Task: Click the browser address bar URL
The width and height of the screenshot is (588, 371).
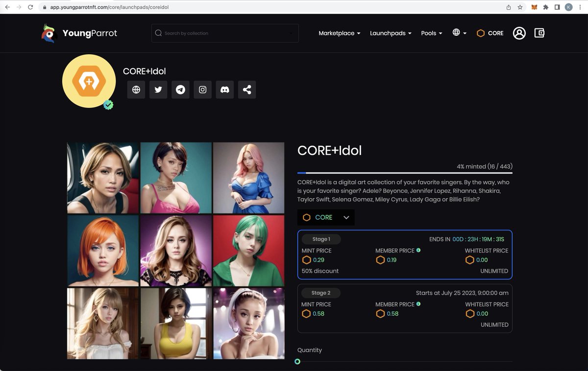Action: [x=109, y=7]
